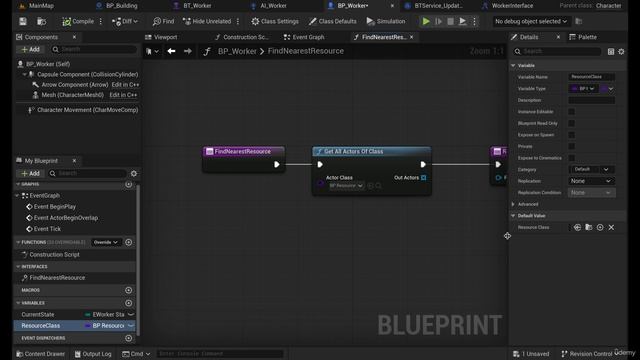This screenshot has height=360, width=640.
Task: Open the Replication dropdown
Action: point(591,181)
